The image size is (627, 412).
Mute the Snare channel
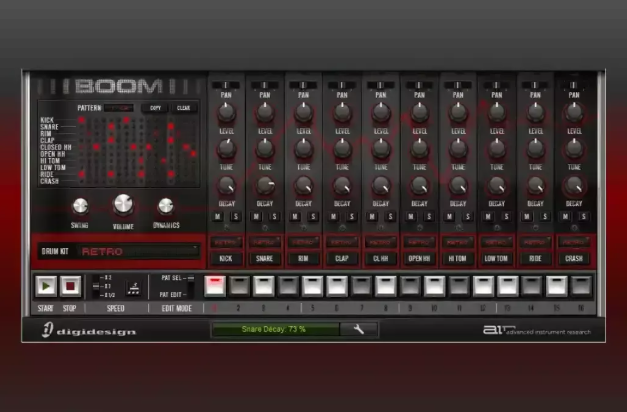(256, 217)
